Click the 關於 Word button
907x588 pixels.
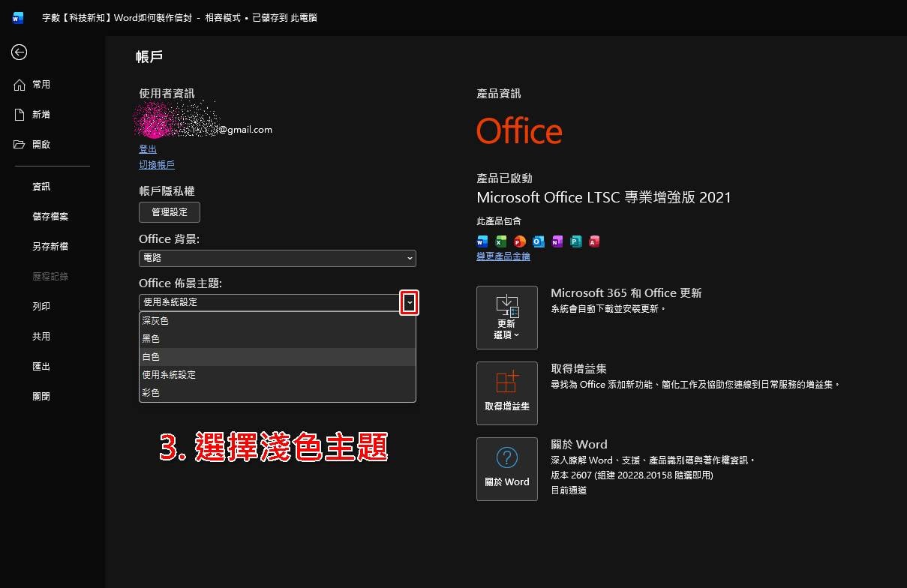click(x=507, y=469)
